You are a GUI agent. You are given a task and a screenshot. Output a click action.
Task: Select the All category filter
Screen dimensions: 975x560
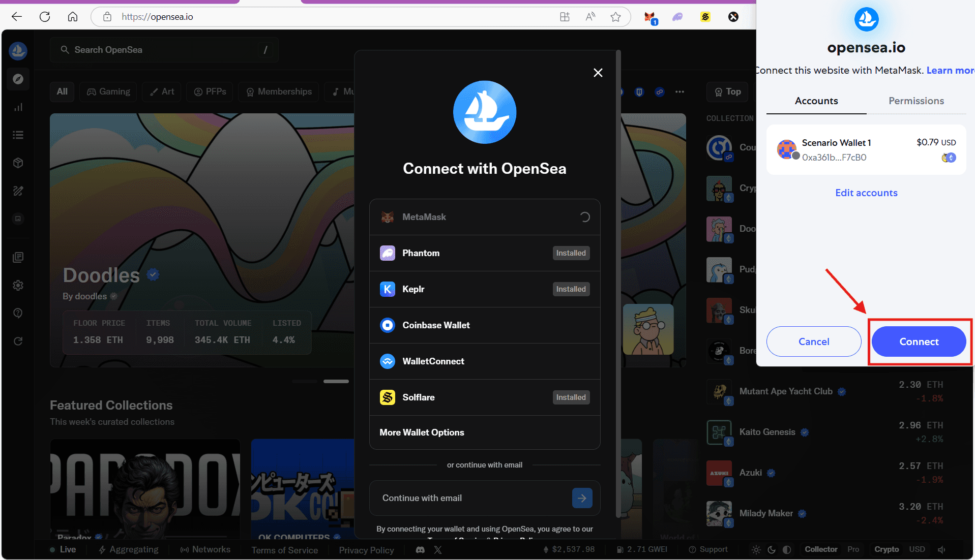coord(62,92)
